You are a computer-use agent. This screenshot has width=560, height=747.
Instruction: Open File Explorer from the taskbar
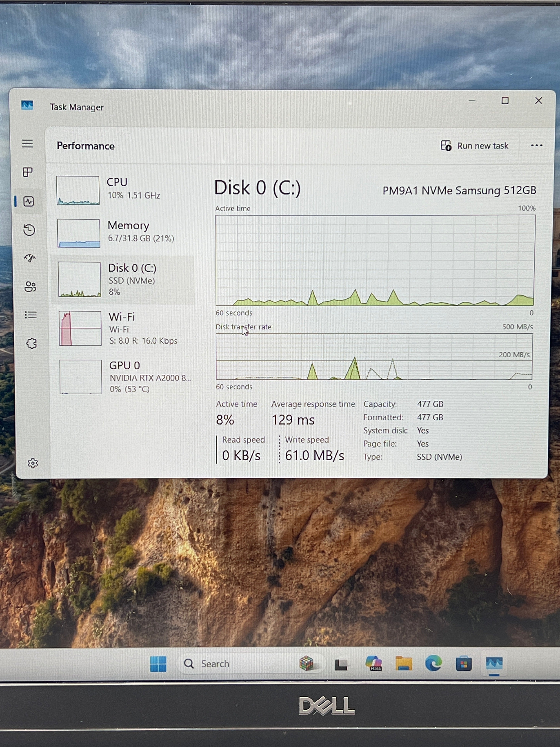(x=404, y=664)
